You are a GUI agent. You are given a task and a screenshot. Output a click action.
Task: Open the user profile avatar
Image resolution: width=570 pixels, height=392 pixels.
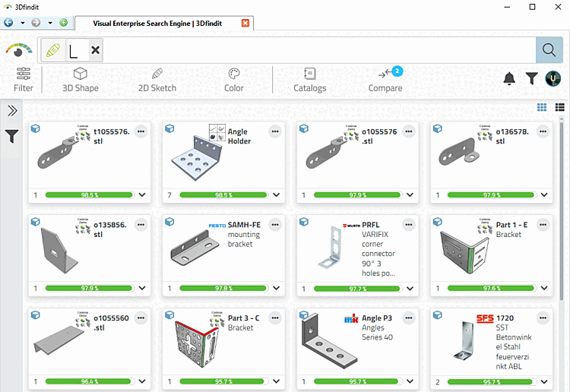click(553, 78)
